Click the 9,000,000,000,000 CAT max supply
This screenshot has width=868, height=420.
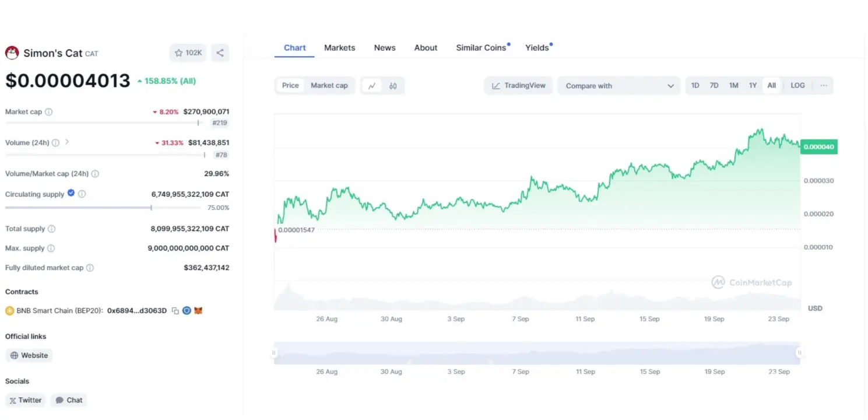(x=188, y=249)
